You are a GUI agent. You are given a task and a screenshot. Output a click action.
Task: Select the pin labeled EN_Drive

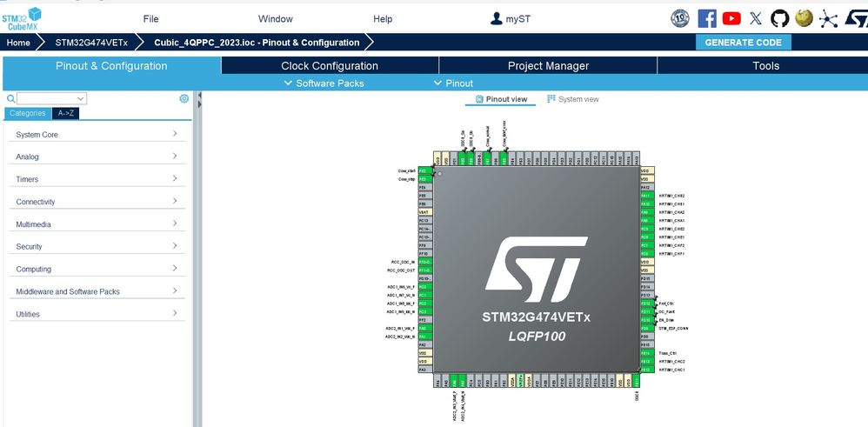[647, 320]
